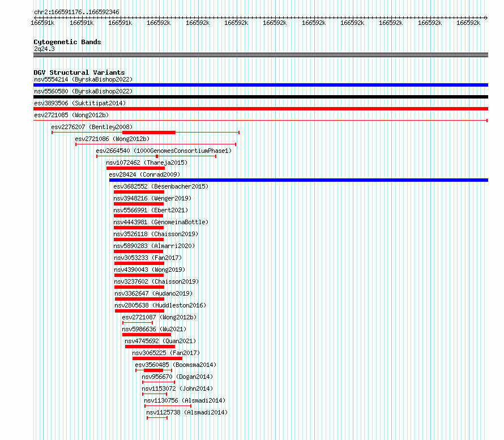Click the 2q24.3 band label
Image resolution: width=504 pixels, height=440 pixels.
44,49
